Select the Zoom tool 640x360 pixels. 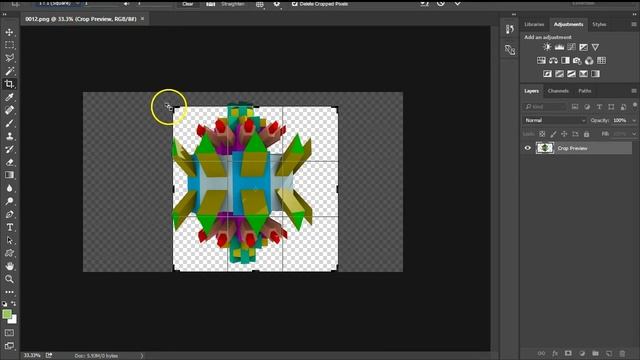(9, 279)
